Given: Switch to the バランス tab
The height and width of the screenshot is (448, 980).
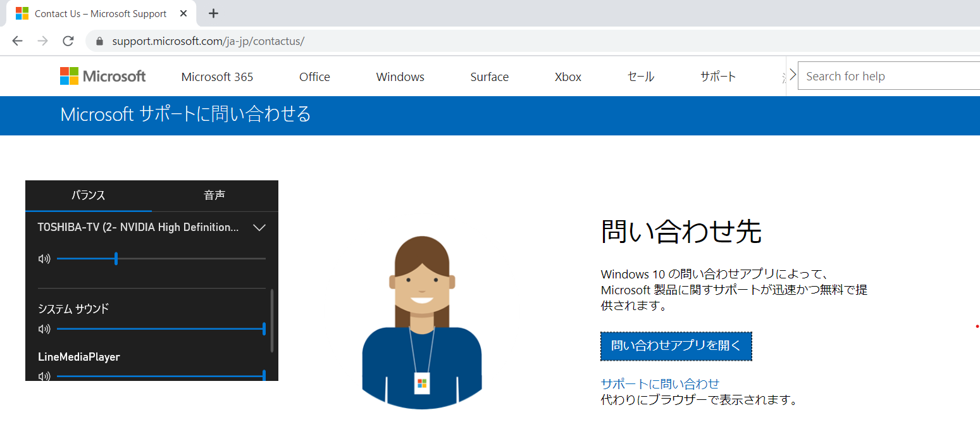Looking at the screenshot, I should coord(89,195).
